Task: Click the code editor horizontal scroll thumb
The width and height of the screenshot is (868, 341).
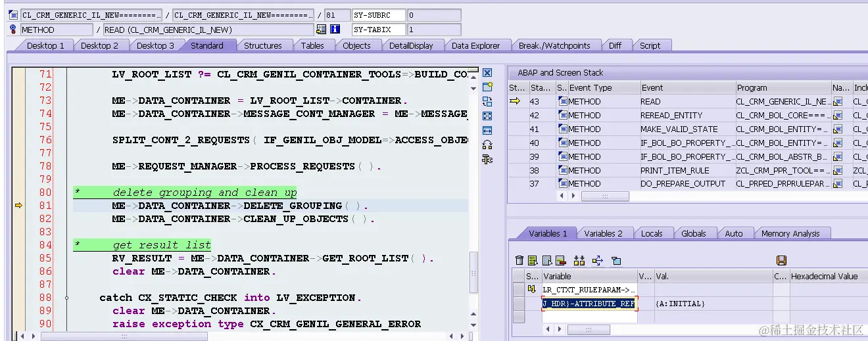Action: (x=124, y=336)
